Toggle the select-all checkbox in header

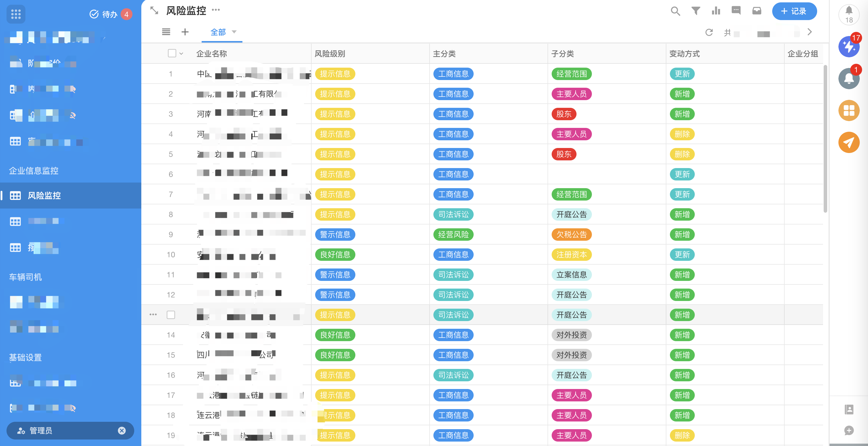172,53
